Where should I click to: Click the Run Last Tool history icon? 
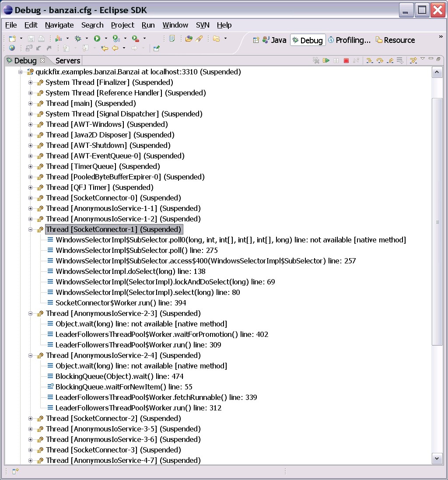pyautogui.click(x=116, y=39)
